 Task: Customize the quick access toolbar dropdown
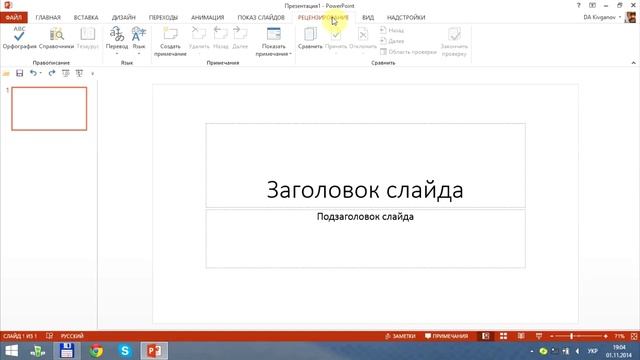pos(93,74)
